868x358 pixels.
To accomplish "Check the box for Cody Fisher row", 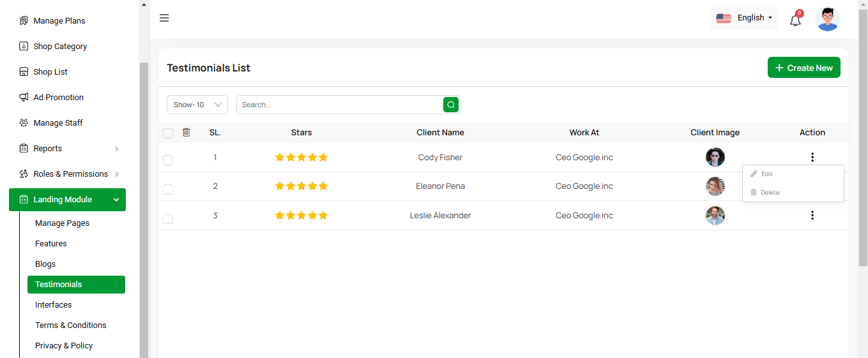I will click(168, 160).
